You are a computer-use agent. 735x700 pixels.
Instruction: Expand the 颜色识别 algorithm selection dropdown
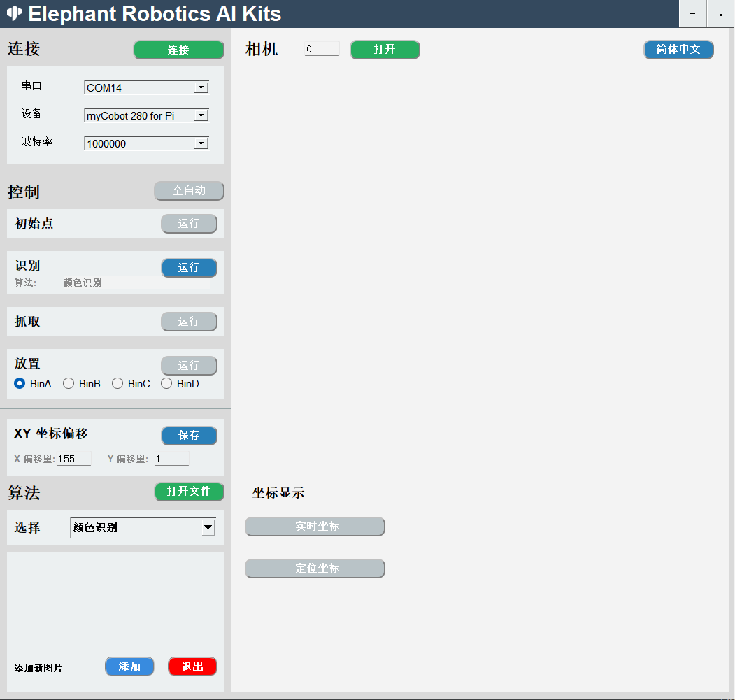coord(208,528)
